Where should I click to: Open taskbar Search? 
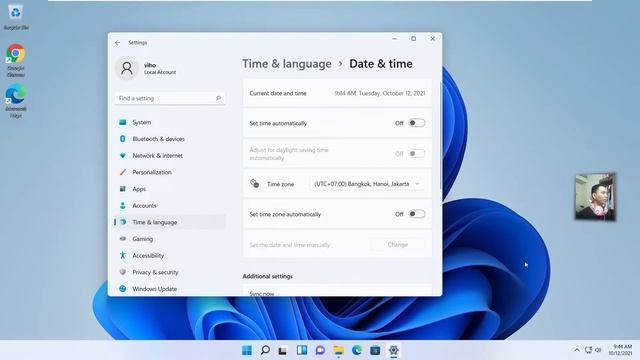265,350
